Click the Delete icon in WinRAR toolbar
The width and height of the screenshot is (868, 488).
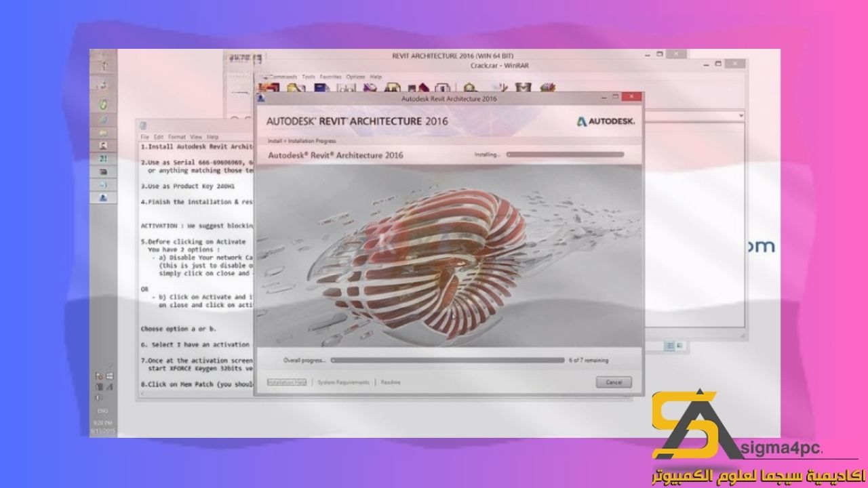pos(370,87)
